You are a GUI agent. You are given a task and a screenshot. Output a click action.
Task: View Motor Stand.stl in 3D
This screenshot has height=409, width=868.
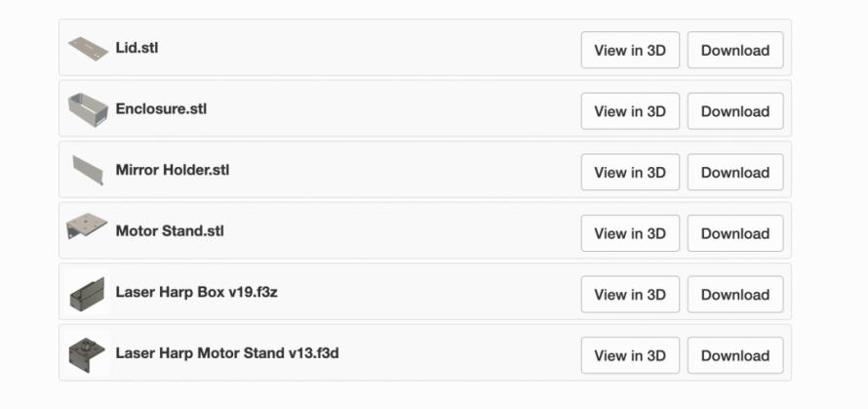point(630,233)
